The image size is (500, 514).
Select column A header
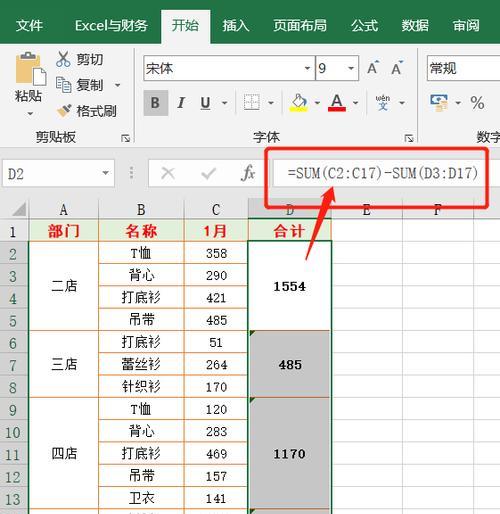[64, 210]
